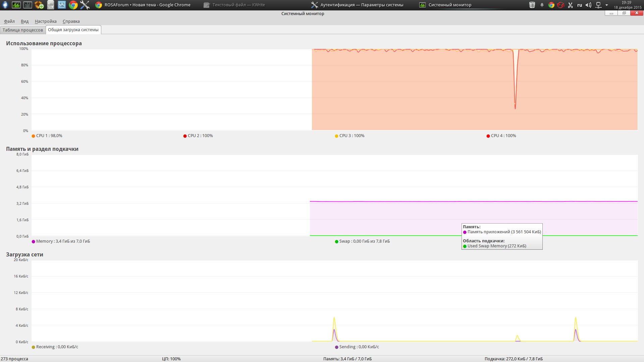The height and width of the screenshot is (362, 644).
Task: Launch Google Chrome from panel launcher
Action: pyautogui.click(x=73, y=5)
